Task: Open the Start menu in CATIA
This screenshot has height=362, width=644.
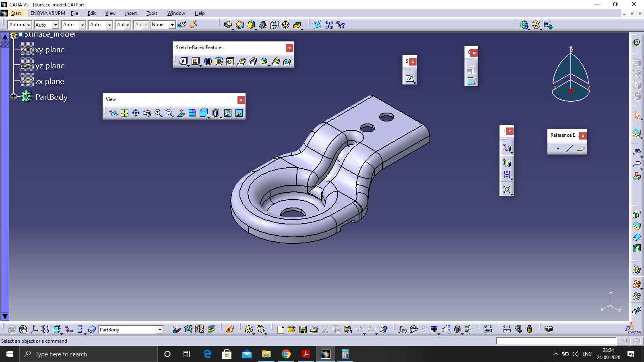Action: click(x=16, y=13)
